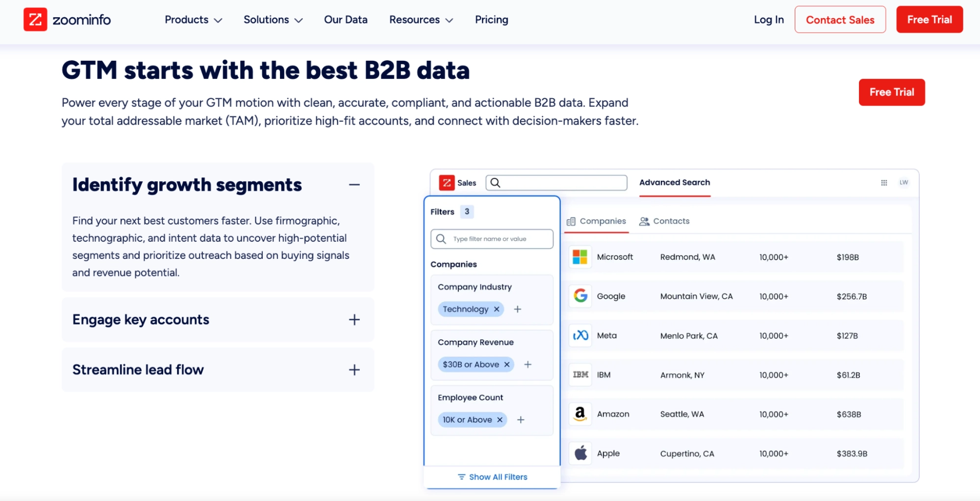Expand Engage key accounts section
Image resolution: width=980 pixels, height=501 pixels.
click(x=354, y=320)
